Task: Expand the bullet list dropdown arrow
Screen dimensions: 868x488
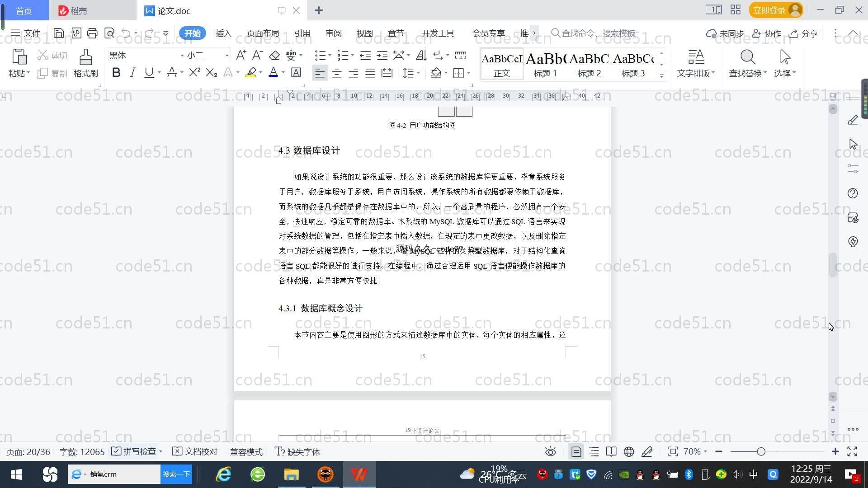Action: click(x=330, y=56)
